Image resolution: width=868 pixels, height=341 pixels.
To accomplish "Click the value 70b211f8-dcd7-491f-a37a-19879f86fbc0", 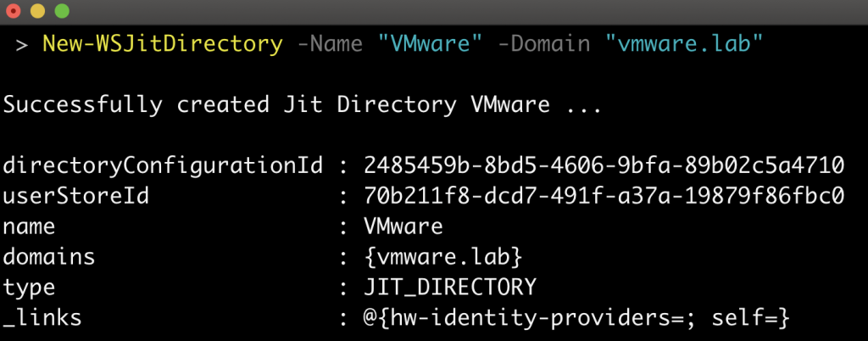I will pos(604,195).
